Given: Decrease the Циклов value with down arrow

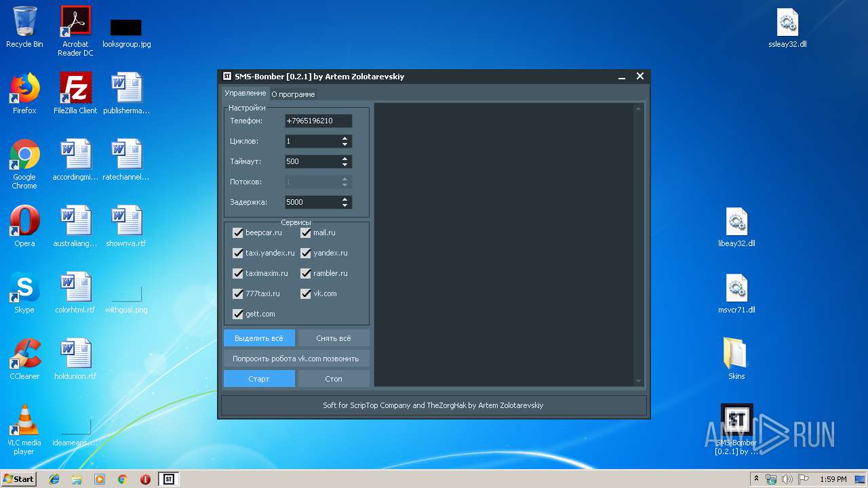Looking at the screenshot, I should [x=345, y=144].
